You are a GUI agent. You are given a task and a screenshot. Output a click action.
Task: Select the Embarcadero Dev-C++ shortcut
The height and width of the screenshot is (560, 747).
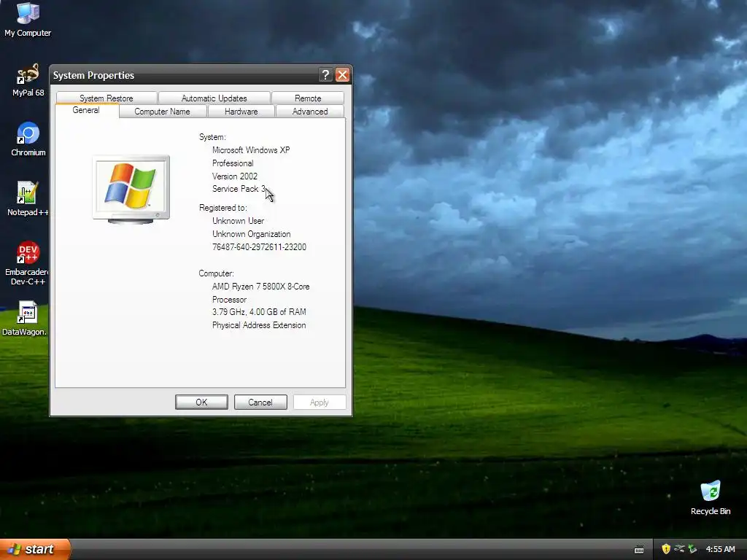point(27,262)
